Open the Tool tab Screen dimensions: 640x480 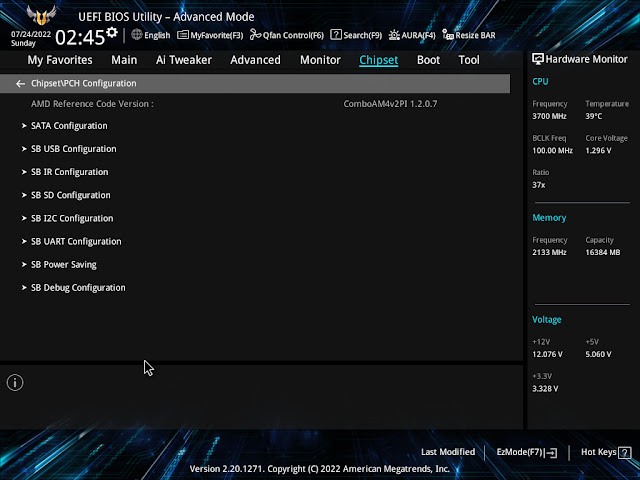tap(469, 60)
